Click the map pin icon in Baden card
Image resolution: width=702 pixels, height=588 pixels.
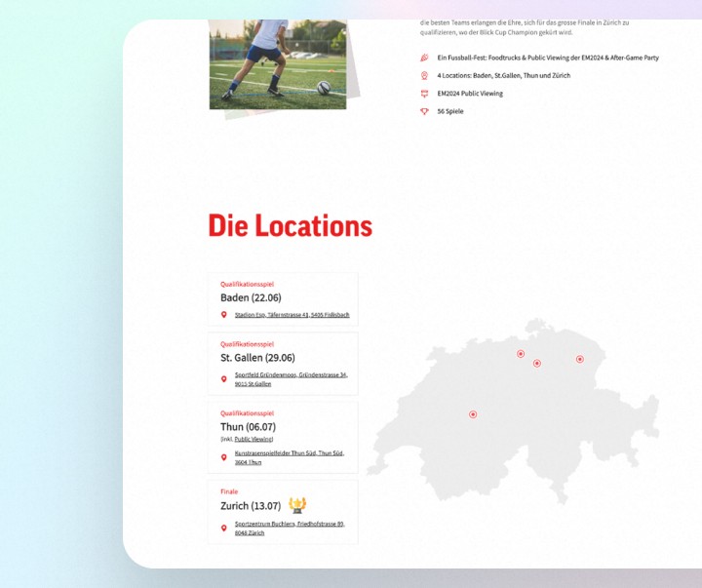click(224, 315)
